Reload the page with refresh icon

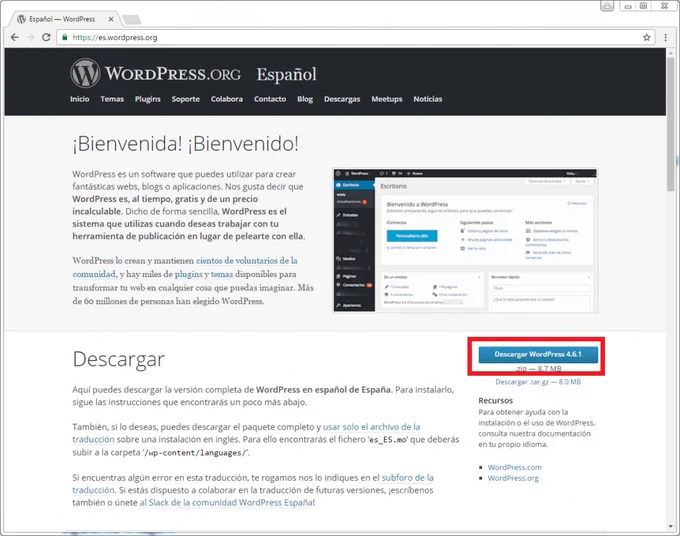click(x=46, y=37)
